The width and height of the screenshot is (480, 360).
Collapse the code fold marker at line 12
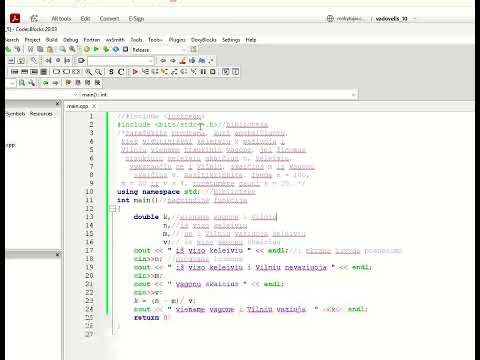tap(113, 209)
